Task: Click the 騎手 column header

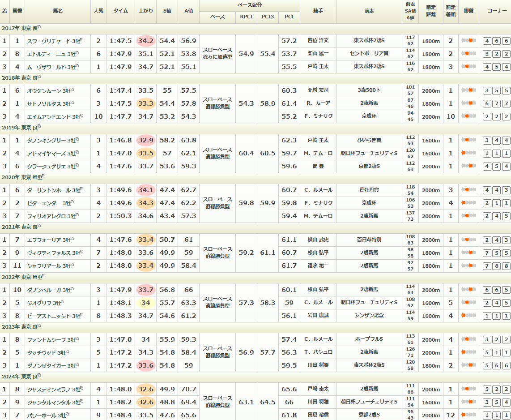Action: click(x=318, y=10)
